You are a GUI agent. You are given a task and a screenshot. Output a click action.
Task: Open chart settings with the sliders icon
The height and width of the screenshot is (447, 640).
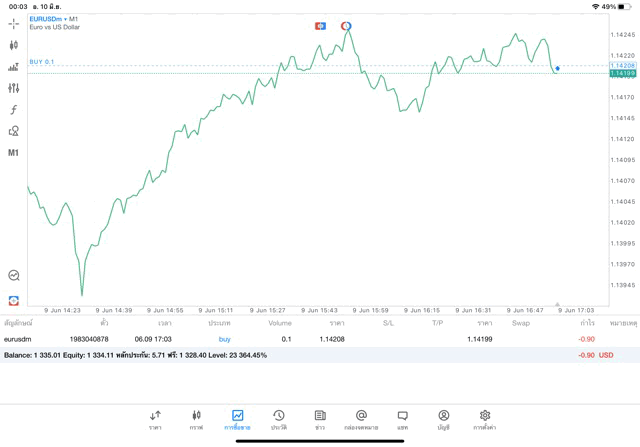pyautogui.click(x=13, y=88)
